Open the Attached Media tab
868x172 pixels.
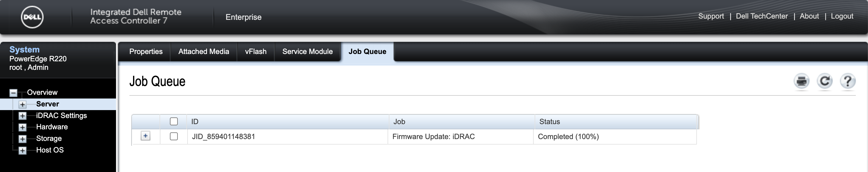[x=203, y=52]
